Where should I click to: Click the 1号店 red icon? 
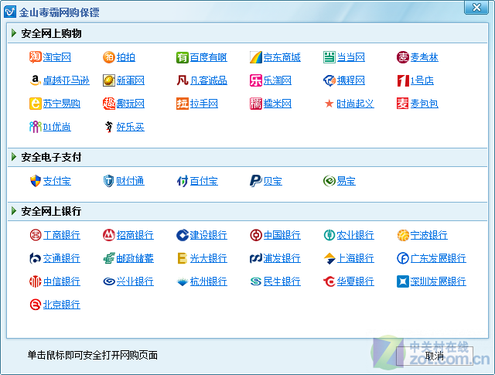pyautogui.click(x=403, y=80)
